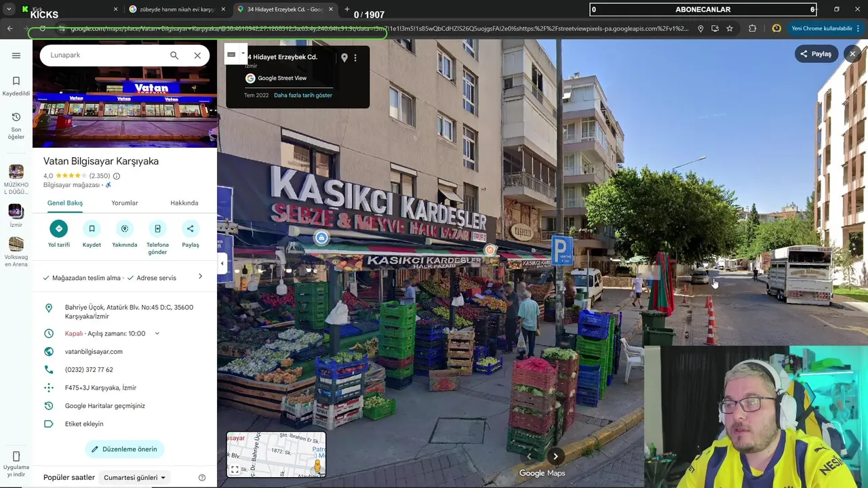The image size is (868, 488).
Task: Open the İzmir recent item thumbnail
Action: (16, 211)
